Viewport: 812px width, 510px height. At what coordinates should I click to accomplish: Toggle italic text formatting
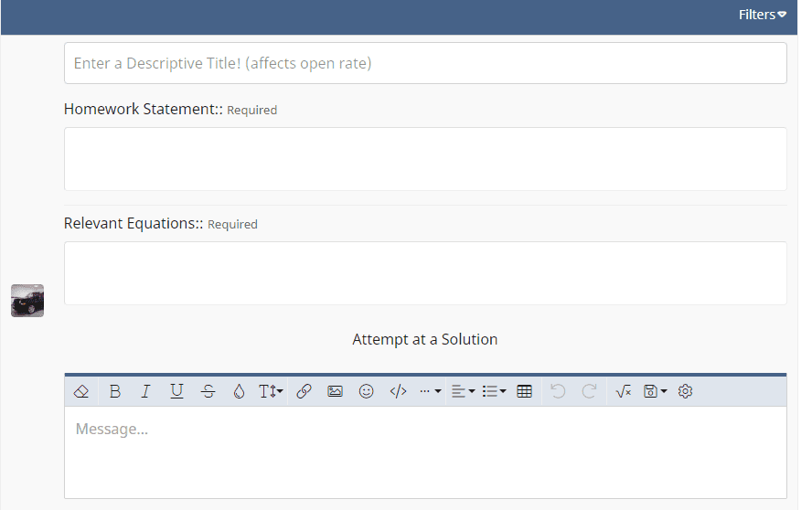[x=145, y=391]
